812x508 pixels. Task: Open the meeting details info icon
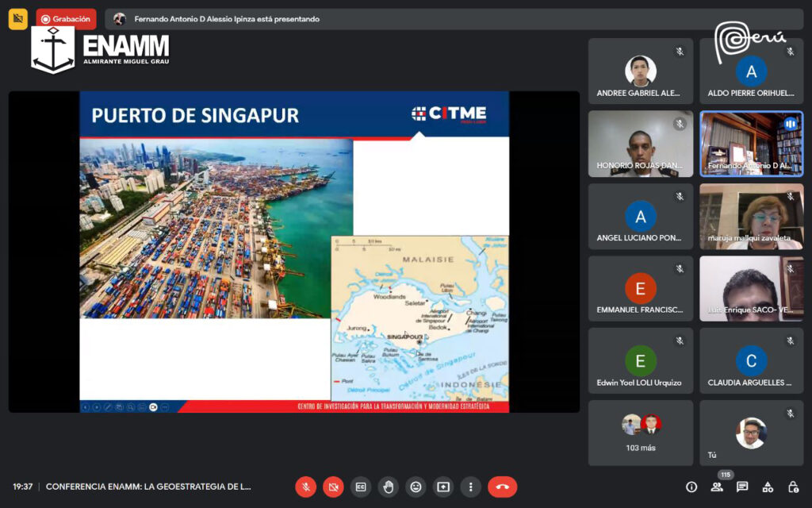(x=691, y=487)
